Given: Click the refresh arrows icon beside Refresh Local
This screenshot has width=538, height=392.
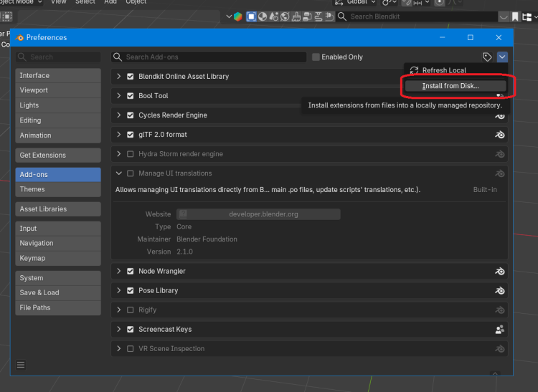Looking at the screenshot, I should pyautogui.click(x=414, y=70).
